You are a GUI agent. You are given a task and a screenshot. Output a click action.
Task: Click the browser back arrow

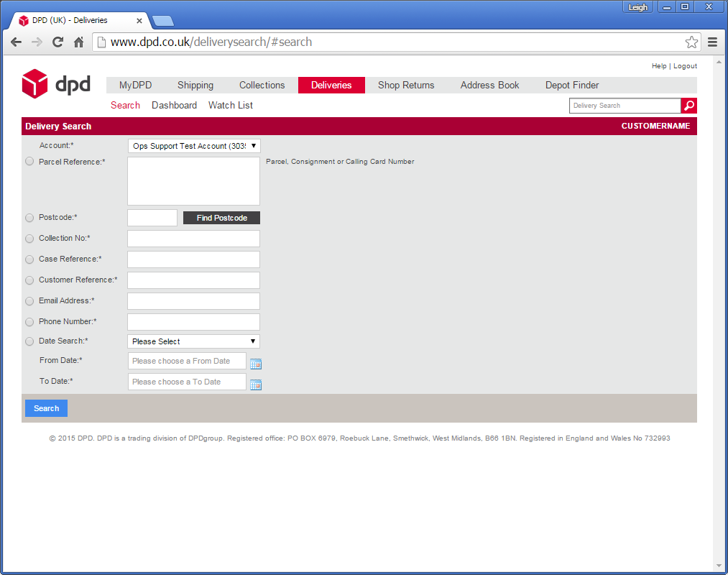tap(17, 42)
